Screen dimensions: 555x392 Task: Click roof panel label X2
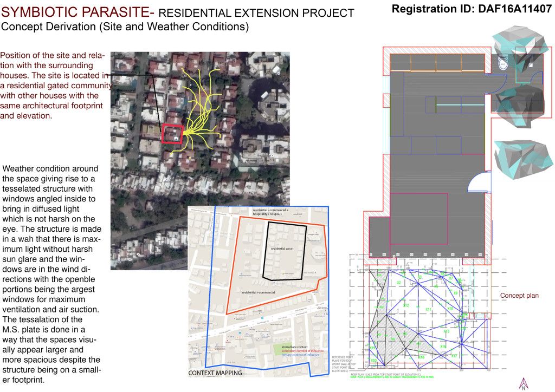point(399,283)
